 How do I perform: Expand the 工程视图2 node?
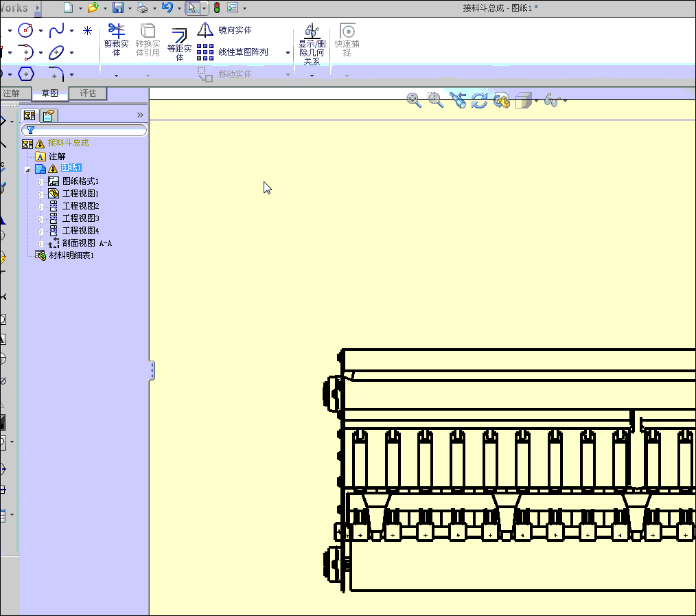40,207
